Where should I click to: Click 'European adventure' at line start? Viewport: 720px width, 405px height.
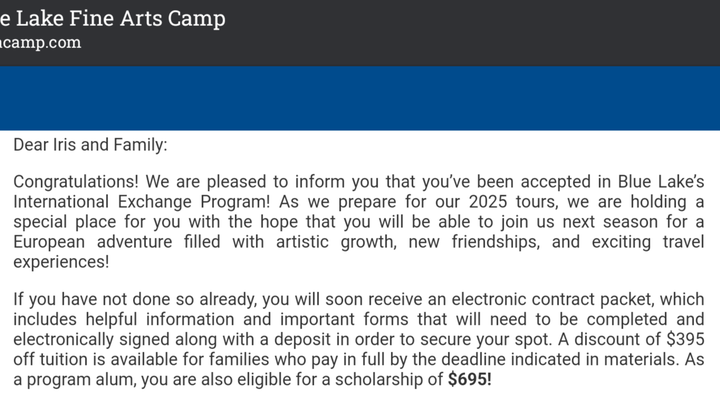pyautogui.click(x=93, y=242)
